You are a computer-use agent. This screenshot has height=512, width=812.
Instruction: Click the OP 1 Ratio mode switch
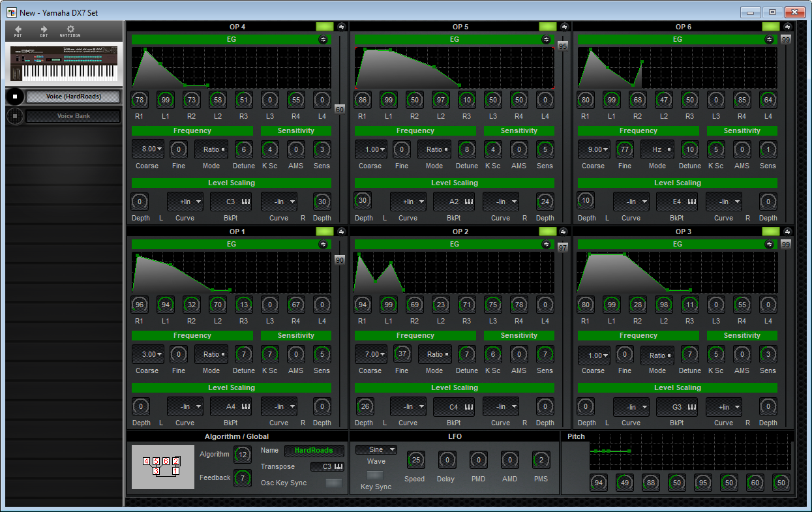(x=211, y=354)
